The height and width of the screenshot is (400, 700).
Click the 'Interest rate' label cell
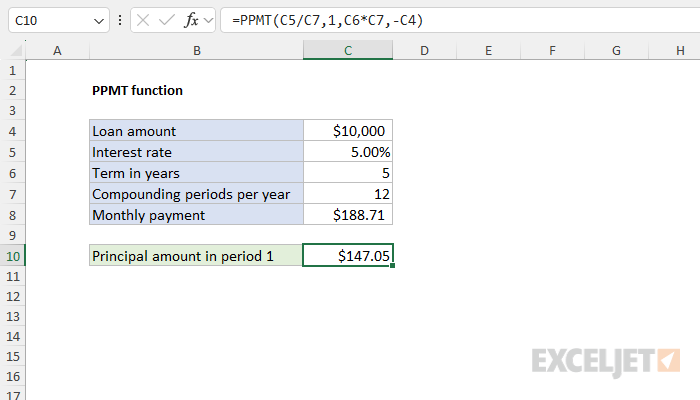point(196,152)
